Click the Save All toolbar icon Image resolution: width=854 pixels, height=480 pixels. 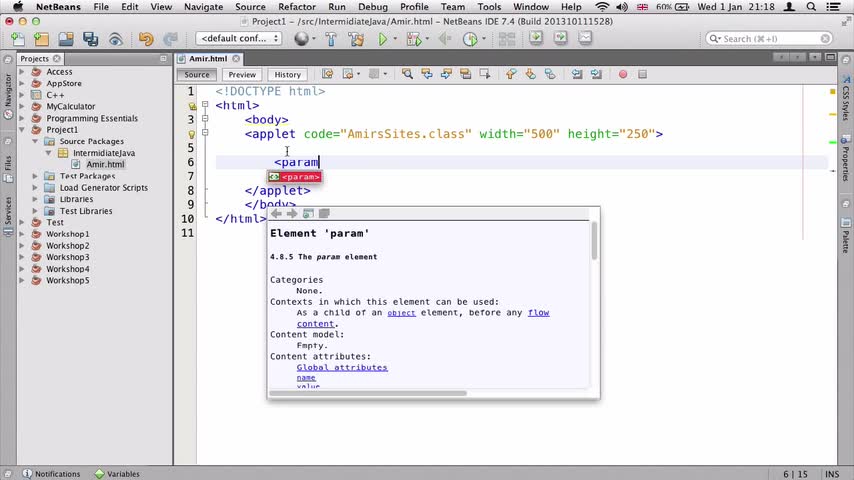pyautogui.click(x=90, y=39)
